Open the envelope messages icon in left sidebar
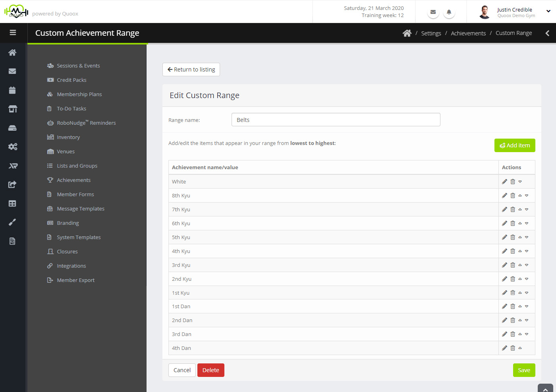Screen dimensions: 556x392 [x=12, y=71]
